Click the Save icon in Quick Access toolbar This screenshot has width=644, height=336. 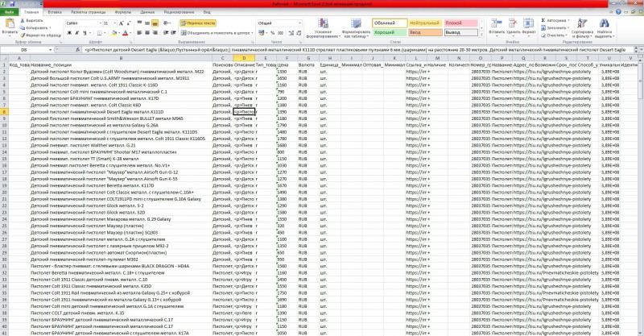(11, 4)
